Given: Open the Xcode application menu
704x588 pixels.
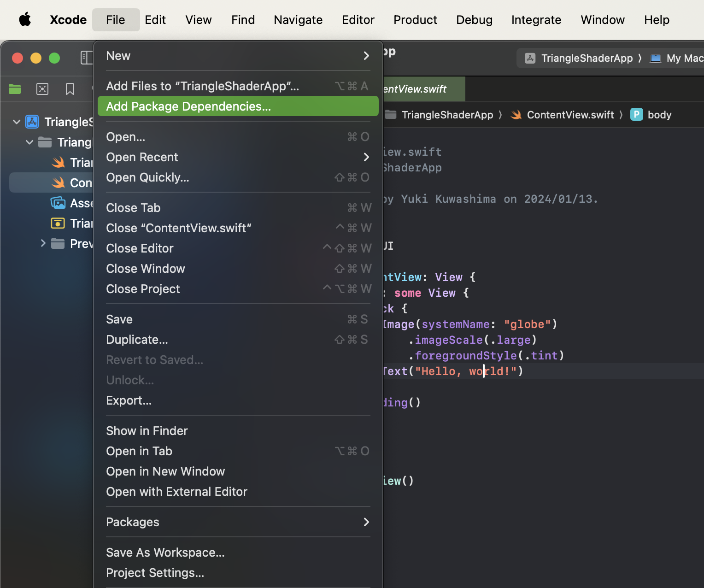Looking at the screenshot, I should [x=68, y=20].
